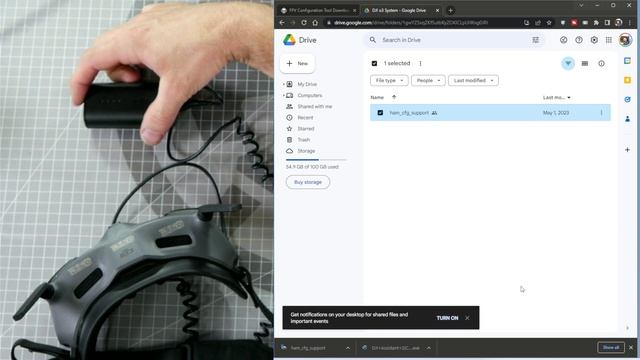
Task: Open Contacts in the side panel
Action: point(627,119)
